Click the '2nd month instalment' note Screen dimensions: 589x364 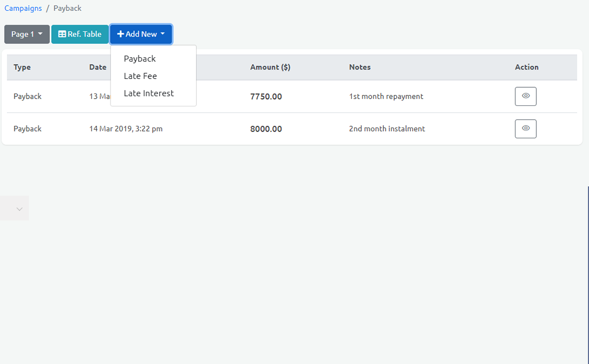point(387,129)
